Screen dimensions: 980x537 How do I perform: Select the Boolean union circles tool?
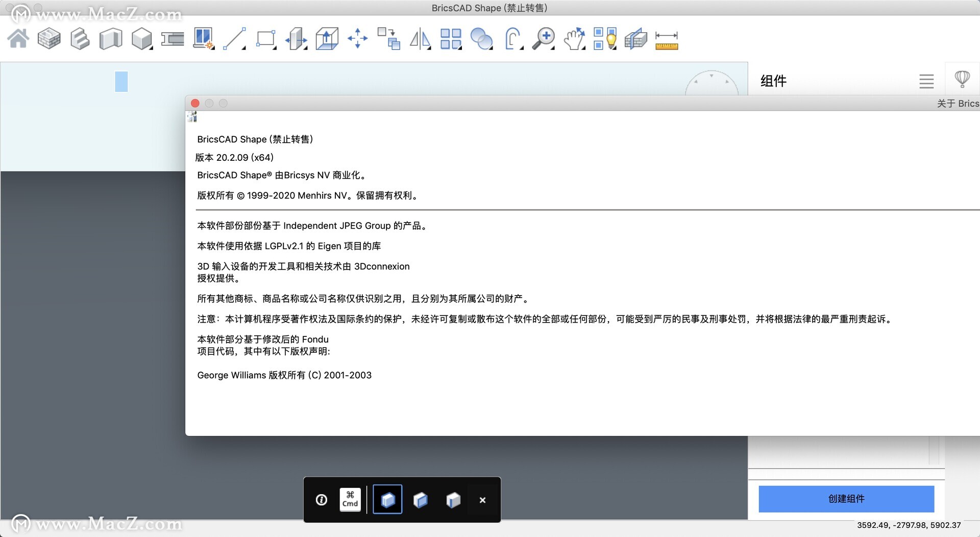pos(481,39)
